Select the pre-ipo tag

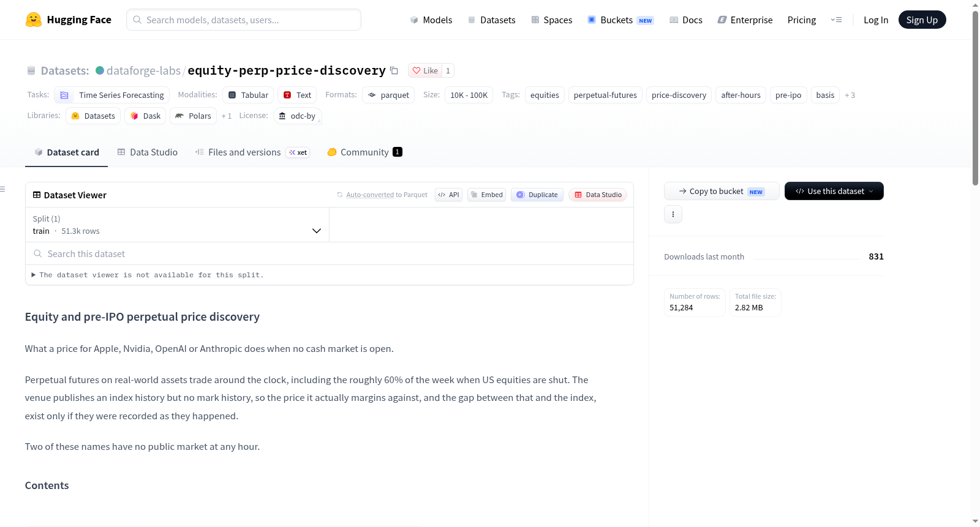click(x=788, y=95)
